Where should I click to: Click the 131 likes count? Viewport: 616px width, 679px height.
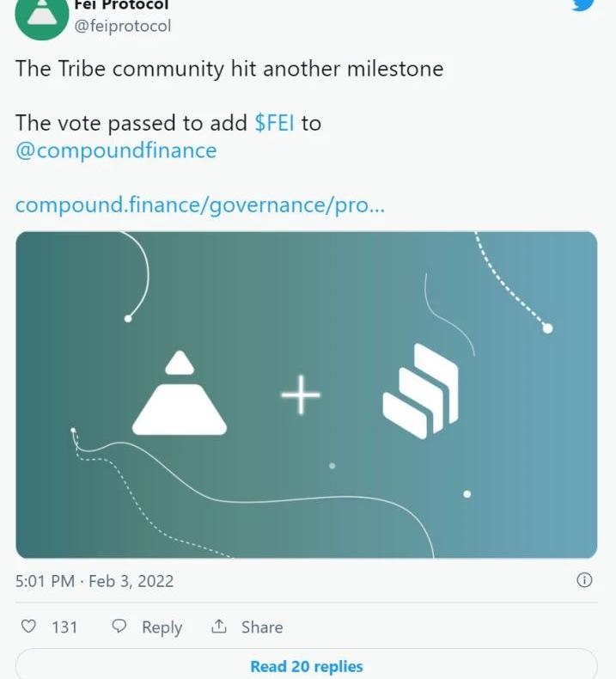tap(64, 627)
